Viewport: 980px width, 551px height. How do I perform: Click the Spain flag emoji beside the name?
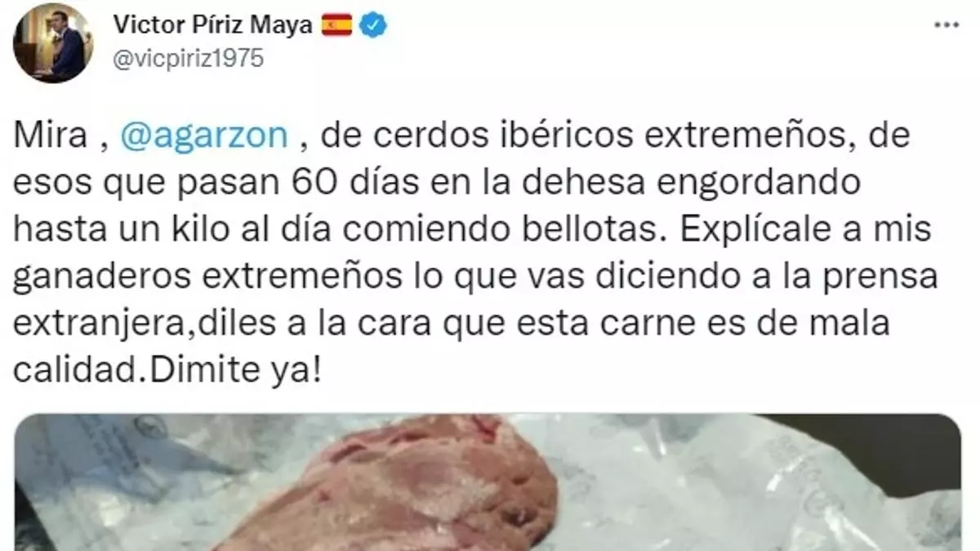tap(337, 25)
